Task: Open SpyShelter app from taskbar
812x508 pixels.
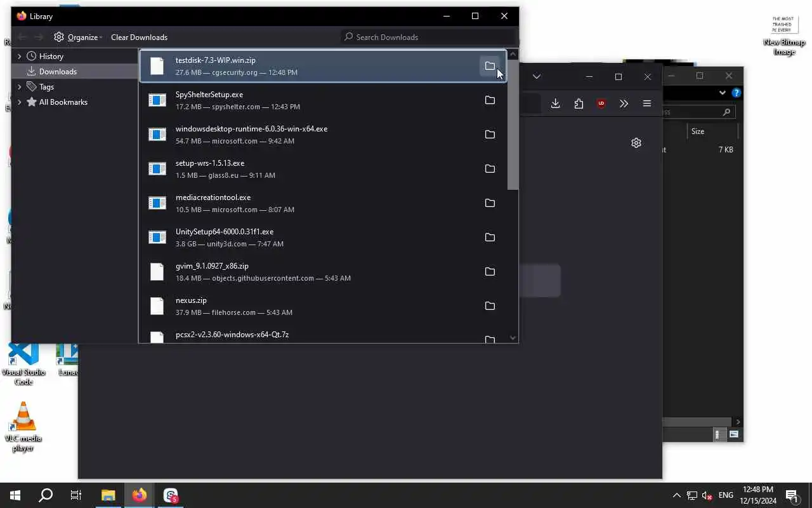Action: (x=171, y=495)
